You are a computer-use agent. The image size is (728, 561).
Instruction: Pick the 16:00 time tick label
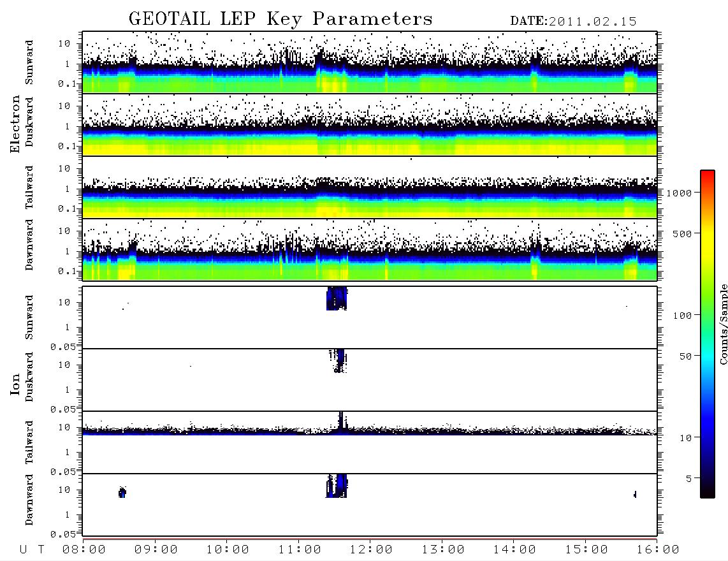[658, 550]
